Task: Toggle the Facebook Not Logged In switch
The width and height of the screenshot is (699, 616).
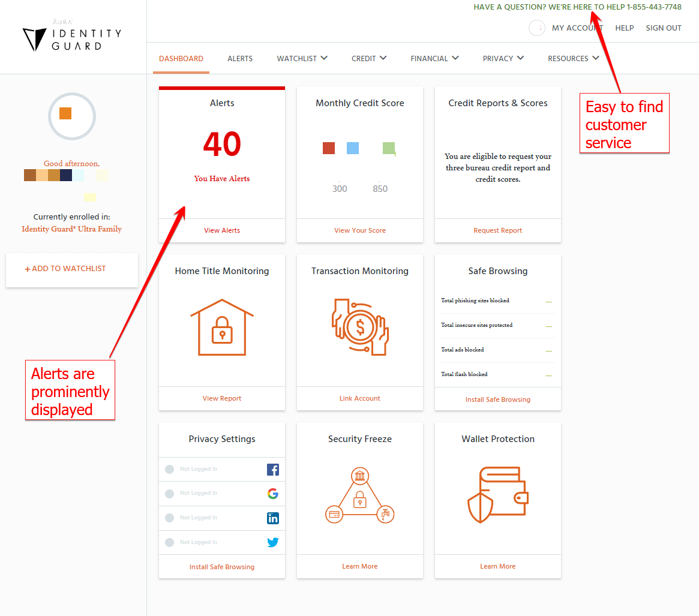Action: coord(169,469)
